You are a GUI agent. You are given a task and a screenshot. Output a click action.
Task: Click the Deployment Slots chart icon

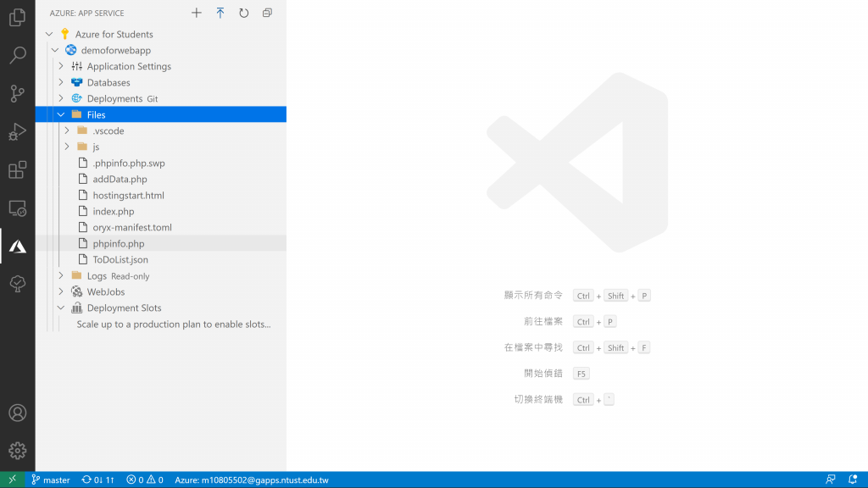coord(77,308)
